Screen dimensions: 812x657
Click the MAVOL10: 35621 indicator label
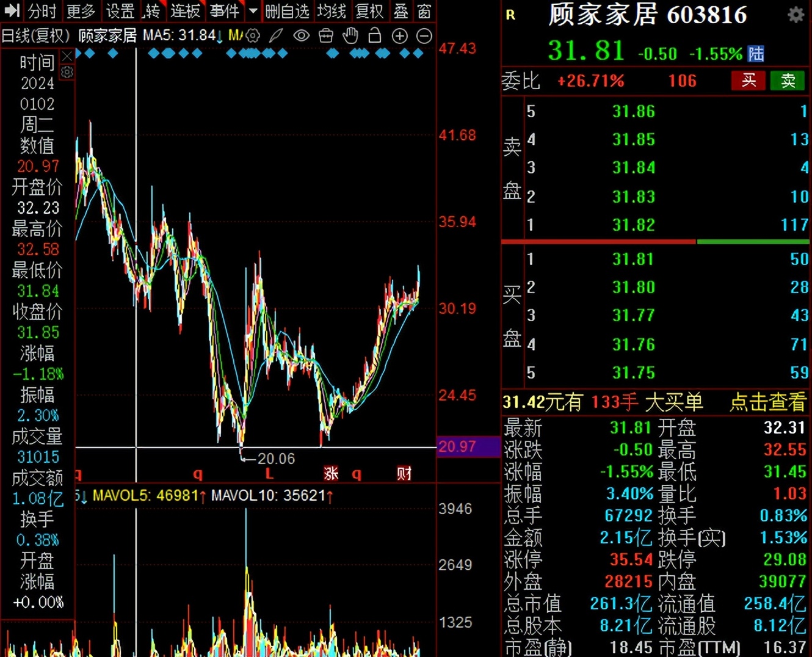click(272, 495)
